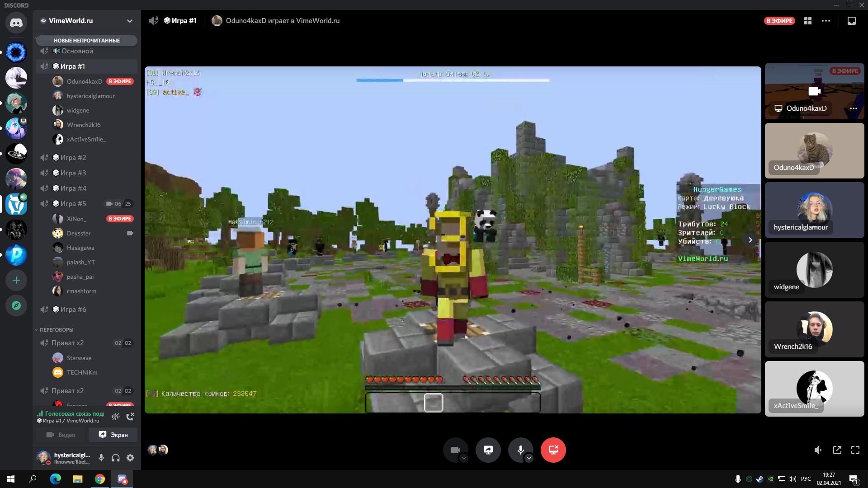Select Oduno4kaxD cat avatar tile
The image size is (868, 488).
click(x=814, y=150)
